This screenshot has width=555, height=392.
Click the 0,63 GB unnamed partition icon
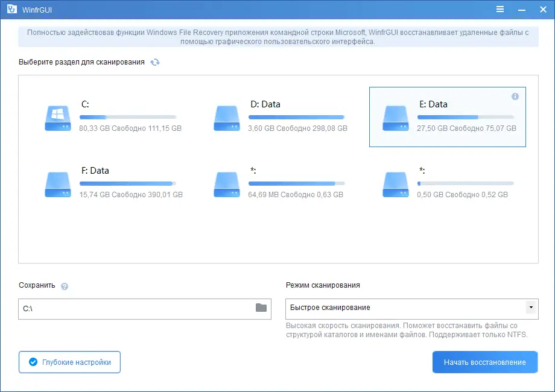coord(227,185)
